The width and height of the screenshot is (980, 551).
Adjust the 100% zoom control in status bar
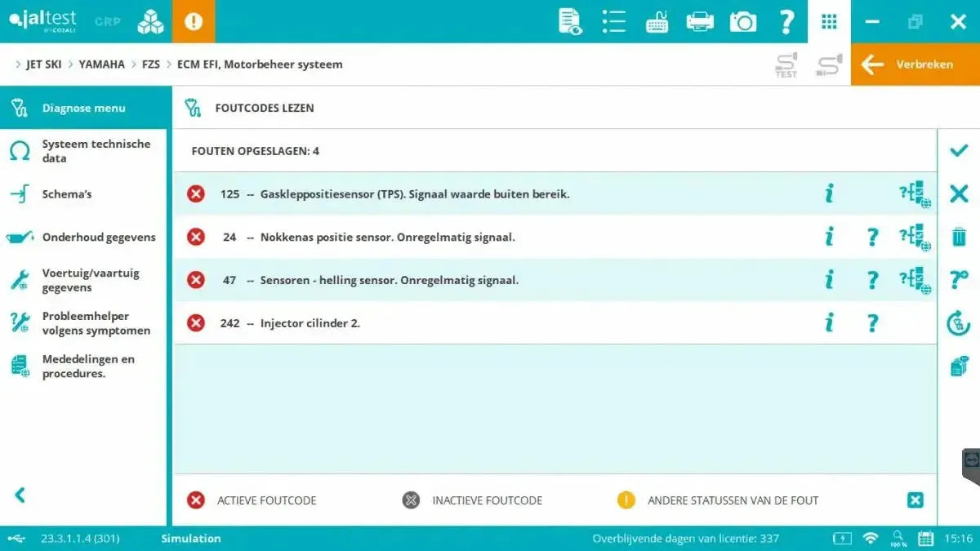(x=898, y=538)
